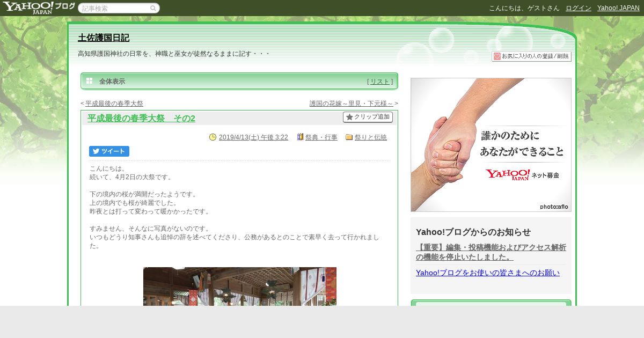This screenshot has height=338, width=644.
Task: Open the 祭りと伝統 folder link
Action: point(371,137)
